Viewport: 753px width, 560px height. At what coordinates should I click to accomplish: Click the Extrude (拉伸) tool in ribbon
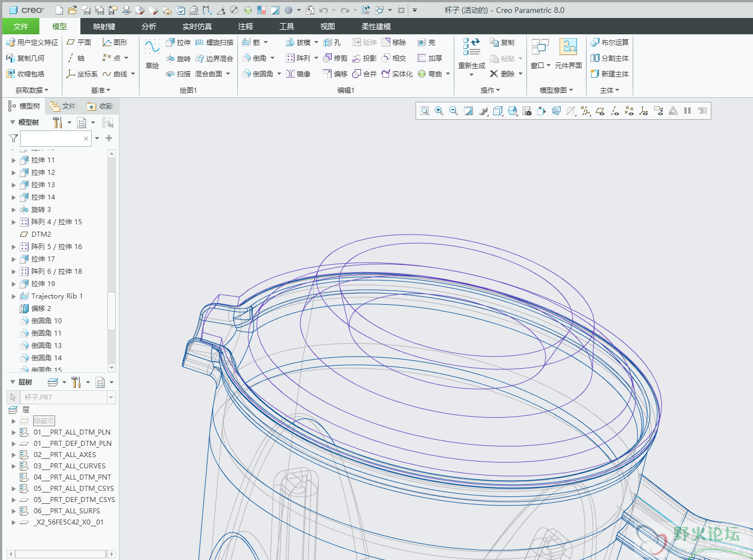click(x=178, y=42)
